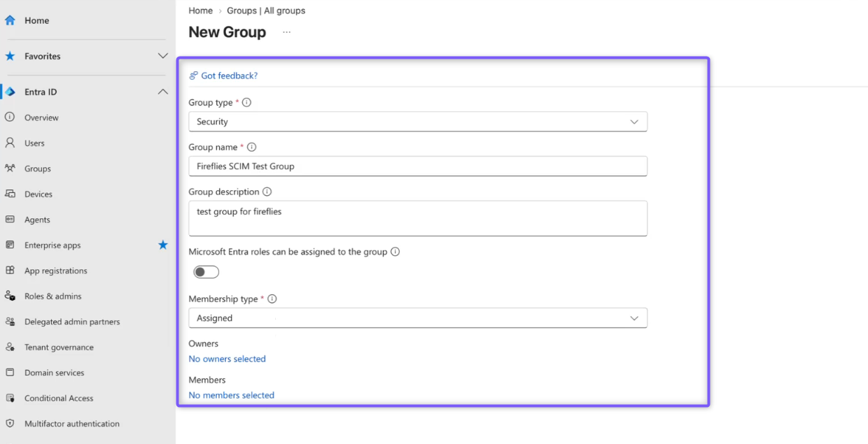This screenshot has width=868, height=444.
Task: Open the ellipsis menu beside New Group
Action: click(x=286, y=32)
